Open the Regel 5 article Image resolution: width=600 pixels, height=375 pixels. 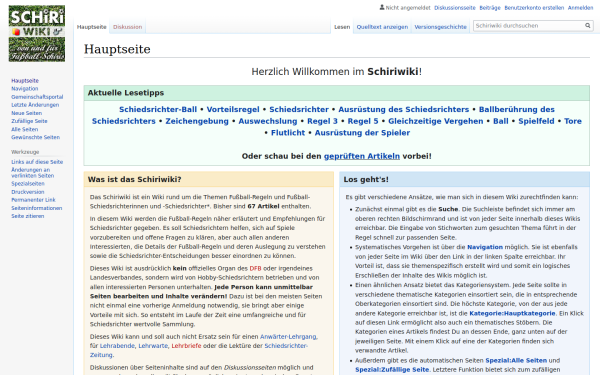pyautogui.click(x=363, y=121)
